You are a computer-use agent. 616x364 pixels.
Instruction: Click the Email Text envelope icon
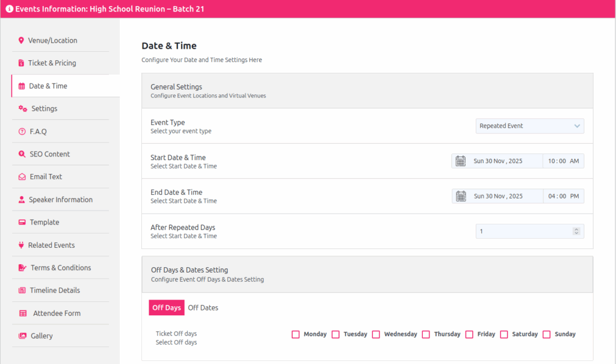point(22,177)
